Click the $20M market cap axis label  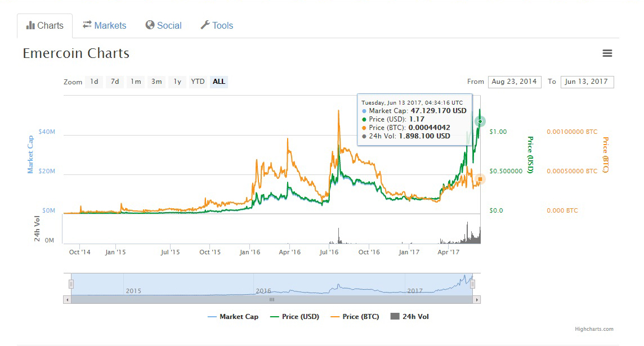47,171
